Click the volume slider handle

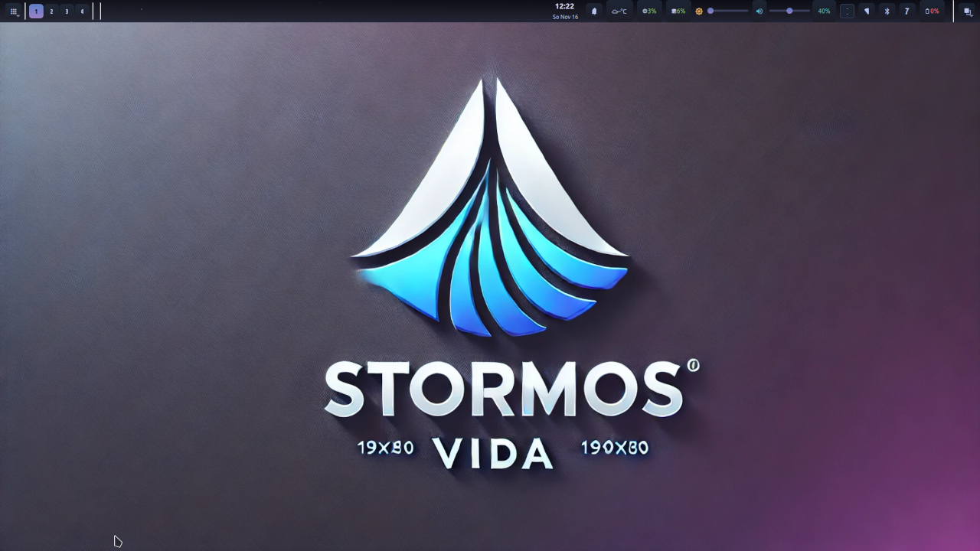(789, 11)
